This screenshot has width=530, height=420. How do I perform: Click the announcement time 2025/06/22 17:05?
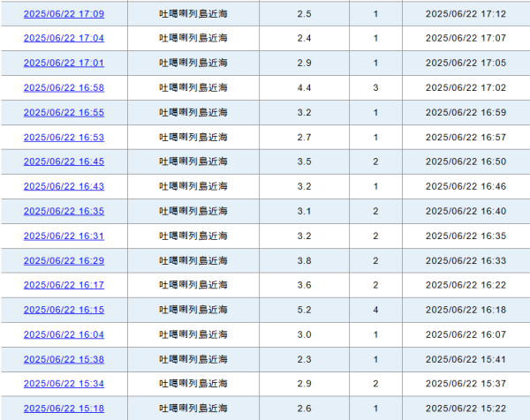coord(466,64)
